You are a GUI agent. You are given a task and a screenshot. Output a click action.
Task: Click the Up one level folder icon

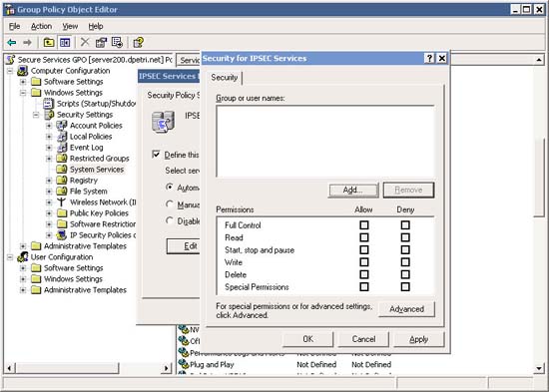point(49,43)
